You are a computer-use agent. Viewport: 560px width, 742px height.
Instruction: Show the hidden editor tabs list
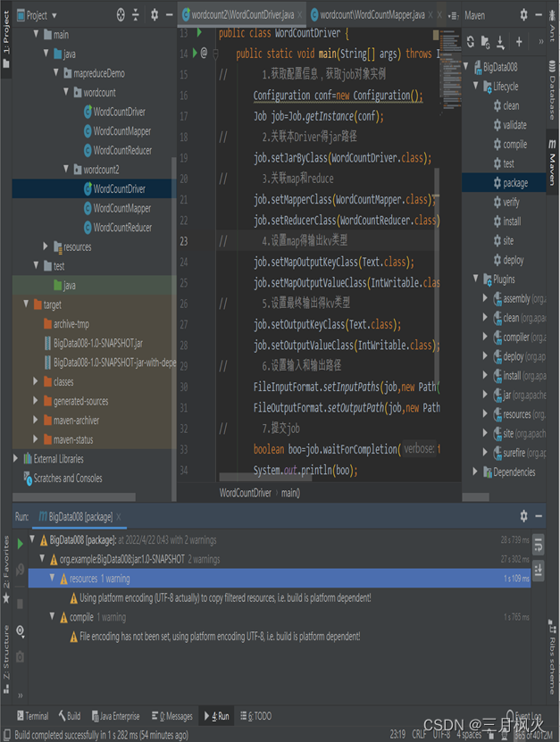(x=453, y=15)
